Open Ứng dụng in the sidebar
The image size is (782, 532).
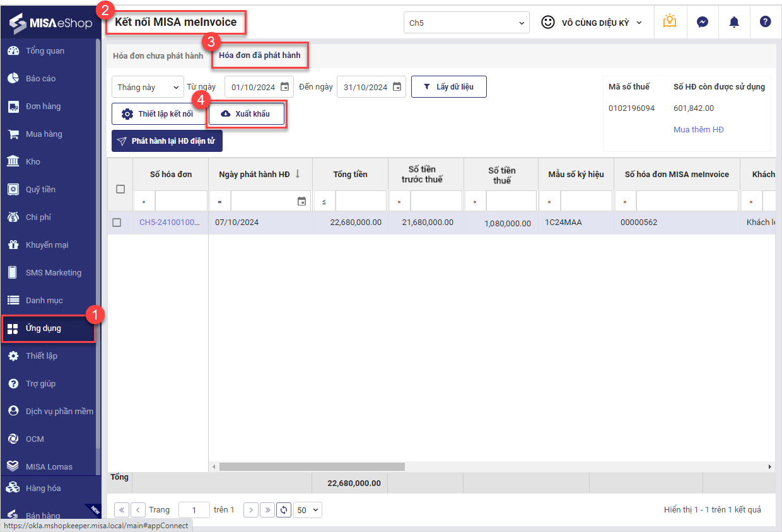[48, 328]
